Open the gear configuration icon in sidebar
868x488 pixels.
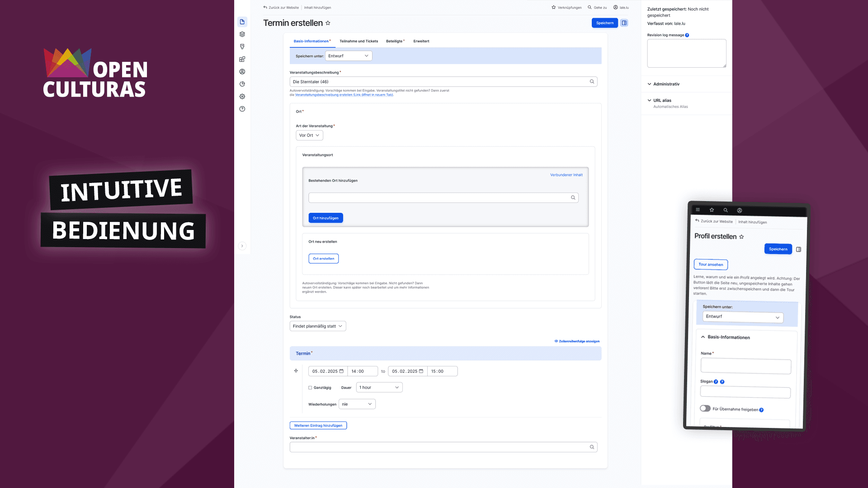(242, 96)
